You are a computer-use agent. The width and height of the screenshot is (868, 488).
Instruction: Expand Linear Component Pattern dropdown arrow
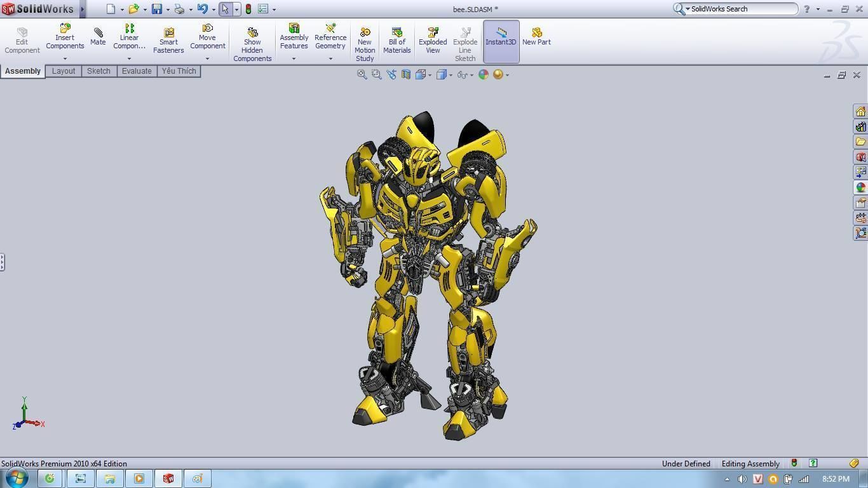[x=129, y=58]
